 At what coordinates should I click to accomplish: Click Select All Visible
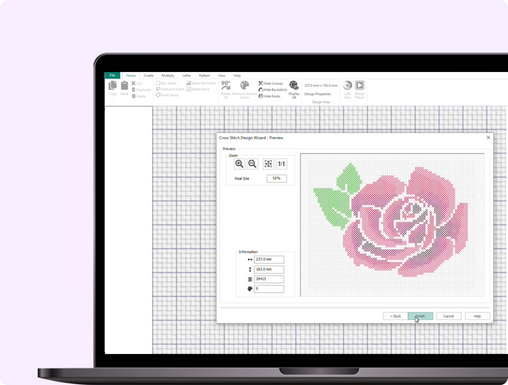(x=201, y=83)
